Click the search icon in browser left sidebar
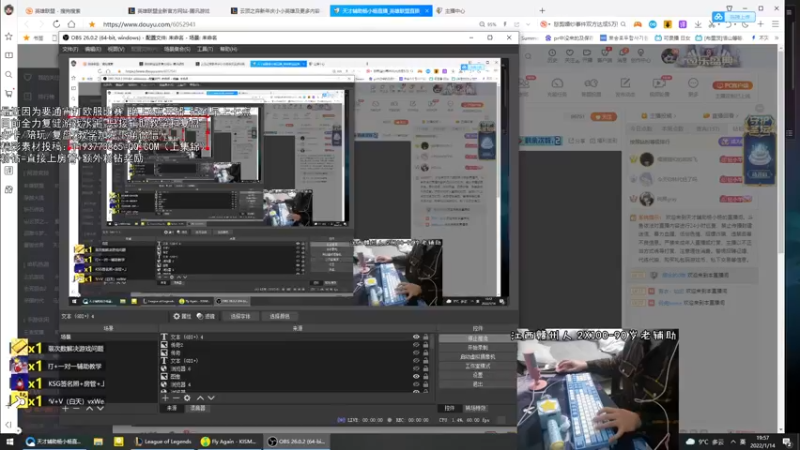Image resolution: width=800 pixels, height=450 pixels. [9, 75]
